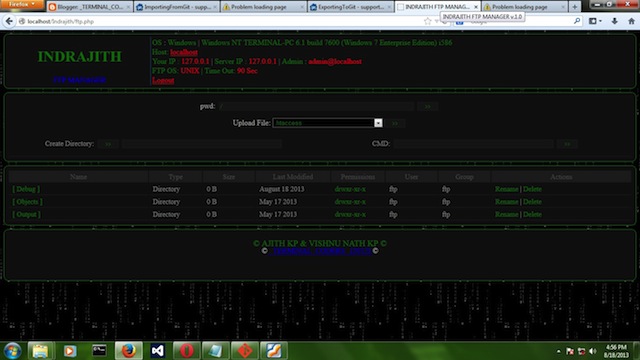
Task: Click the Logout link
Action: point(163,80)
